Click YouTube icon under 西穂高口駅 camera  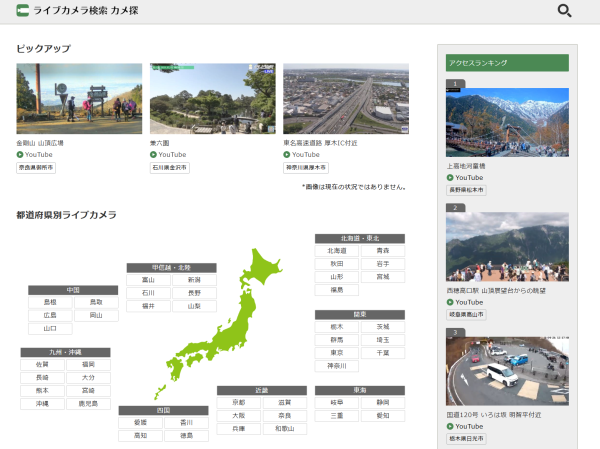(451, 302)
